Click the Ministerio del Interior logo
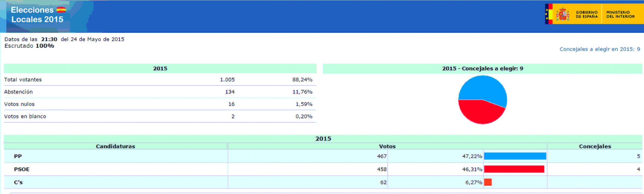 click(620, 14)
